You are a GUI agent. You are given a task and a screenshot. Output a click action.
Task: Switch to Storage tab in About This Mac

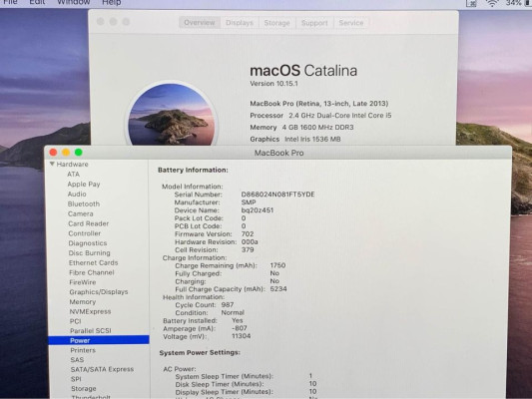(x=276, y=23)
